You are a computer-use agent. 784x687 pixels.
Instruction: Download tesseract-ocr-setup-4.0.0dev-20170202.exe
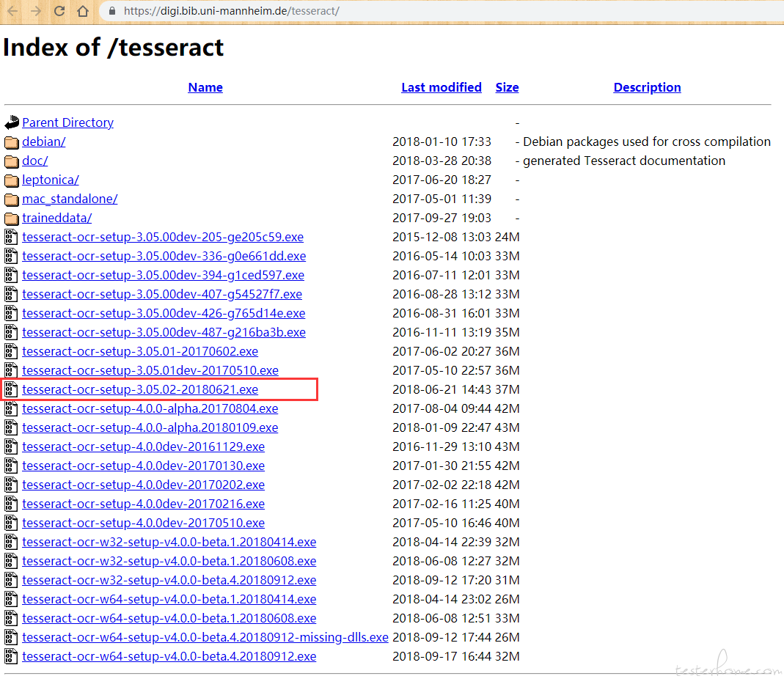coord(144,485)
